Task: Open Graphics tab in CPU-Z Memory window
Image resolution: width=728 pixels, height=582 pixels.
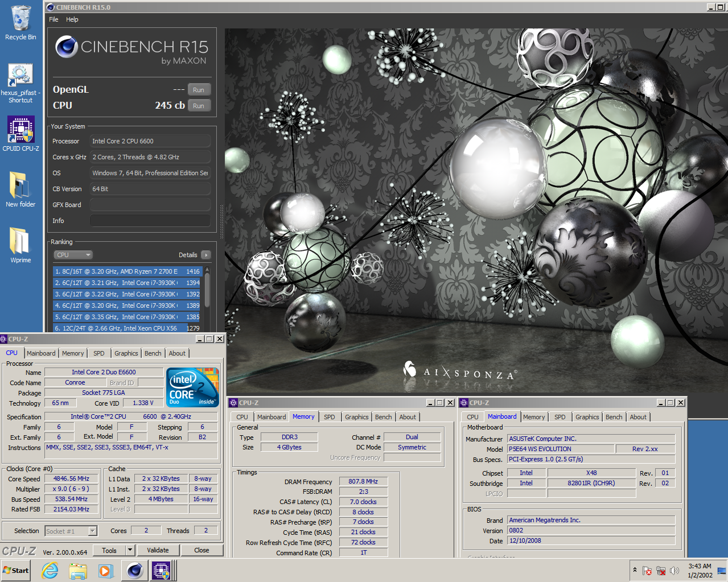Action: click(x=357, y=417)
